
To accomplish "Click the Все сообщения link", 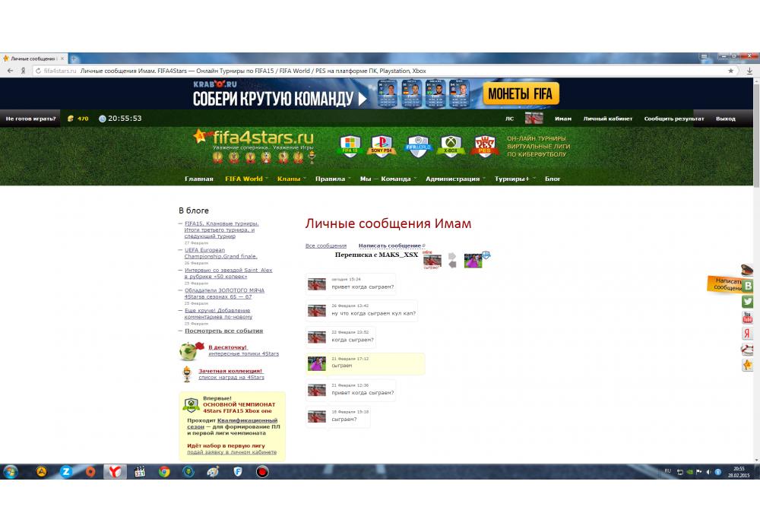I will click(x=325, y=246).
